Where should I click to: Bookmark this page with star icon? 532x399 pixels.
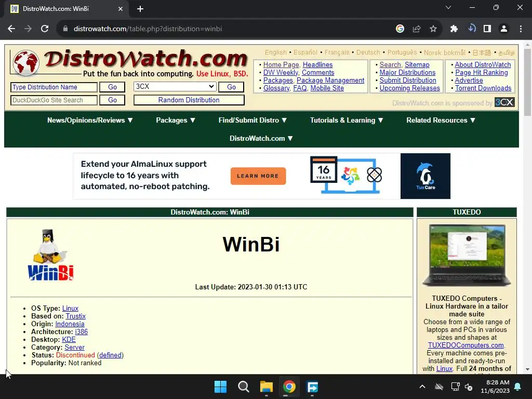click(x=433, y=29)
